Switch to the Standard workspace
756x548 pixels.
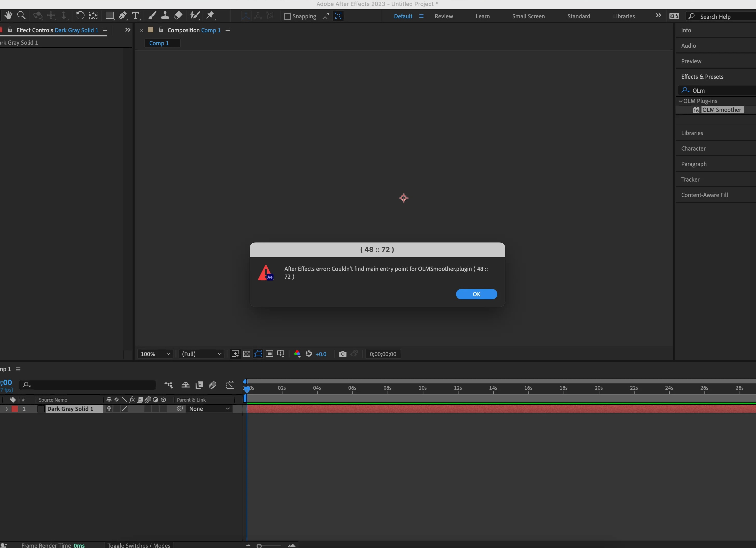pos(579,16)
